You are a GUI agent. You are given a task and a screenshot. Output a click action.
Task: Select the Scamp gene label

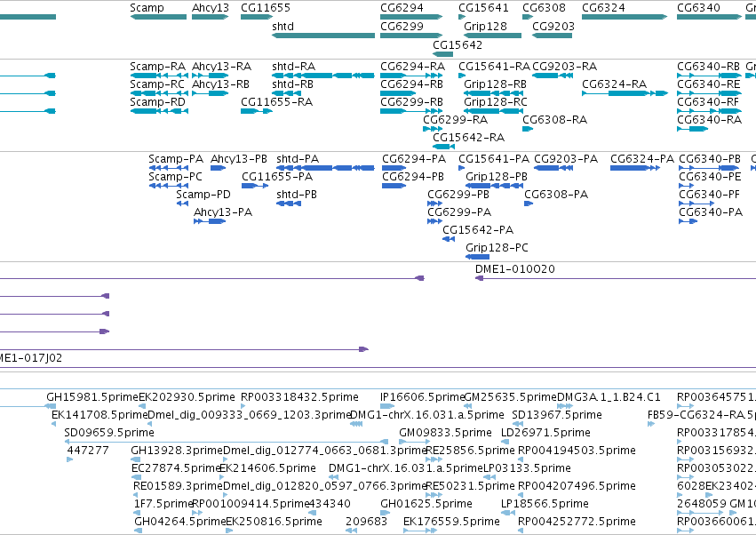pyautogui.click(x=147, y=8)
